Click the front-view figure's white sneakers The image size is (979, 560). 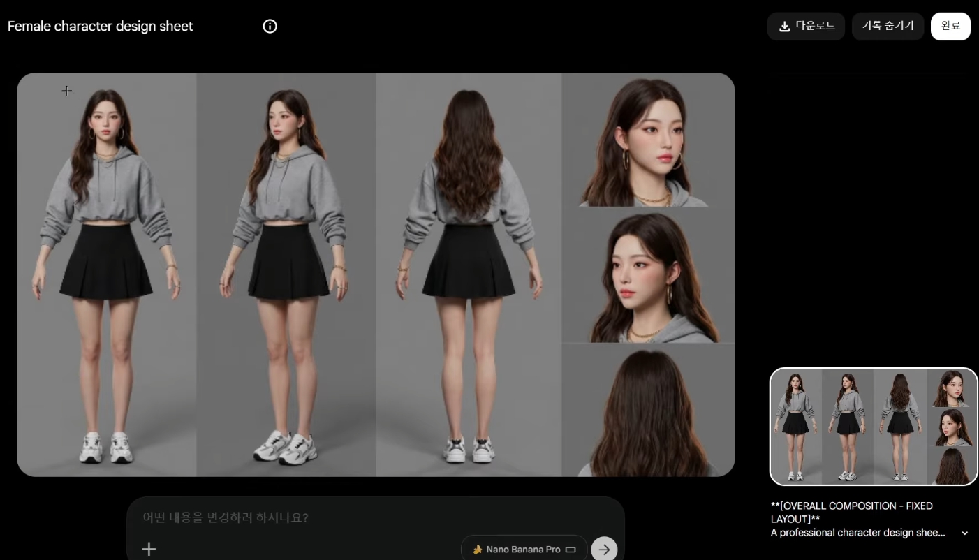(x=106, y=447)
